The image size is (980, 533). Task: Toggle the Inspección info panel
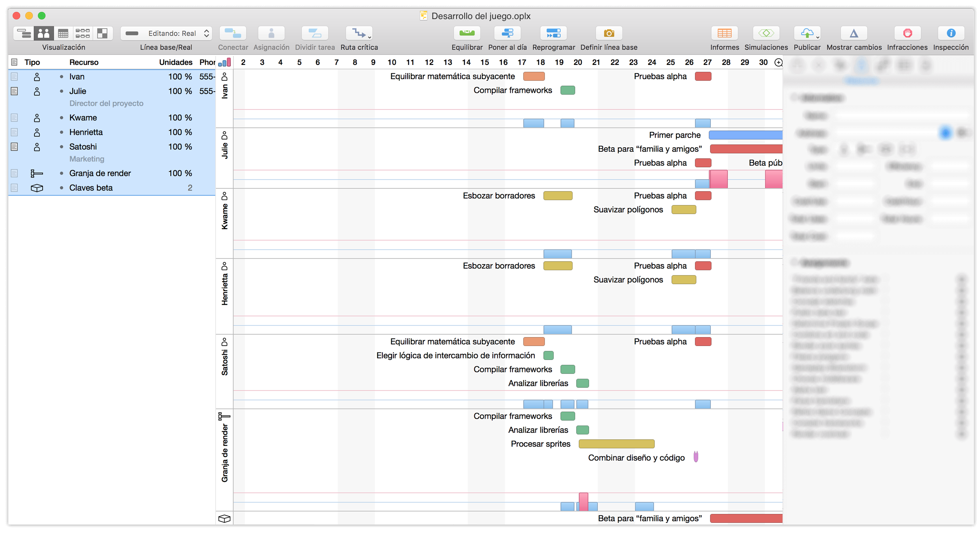click(950, 33)
